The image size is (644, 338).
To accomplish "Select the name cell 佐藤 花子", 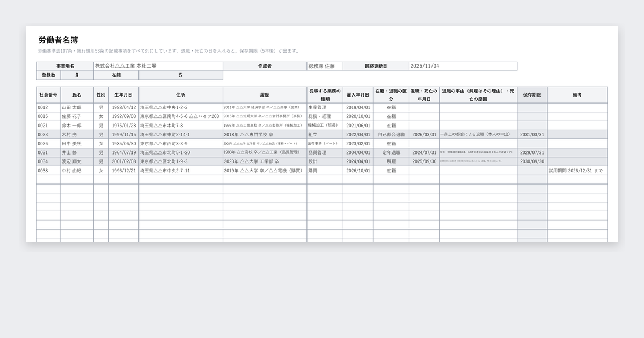I will point(77,116).
